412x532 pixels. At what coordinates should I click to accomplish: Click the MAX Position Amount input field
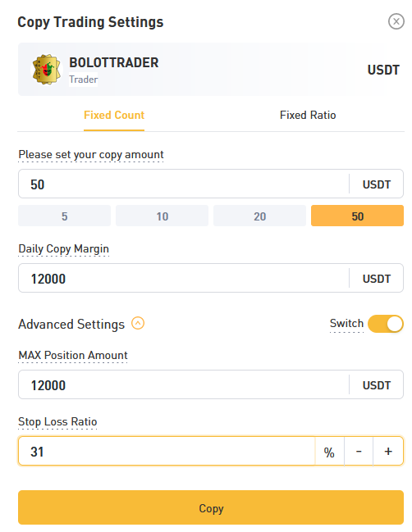coord(183,384)
